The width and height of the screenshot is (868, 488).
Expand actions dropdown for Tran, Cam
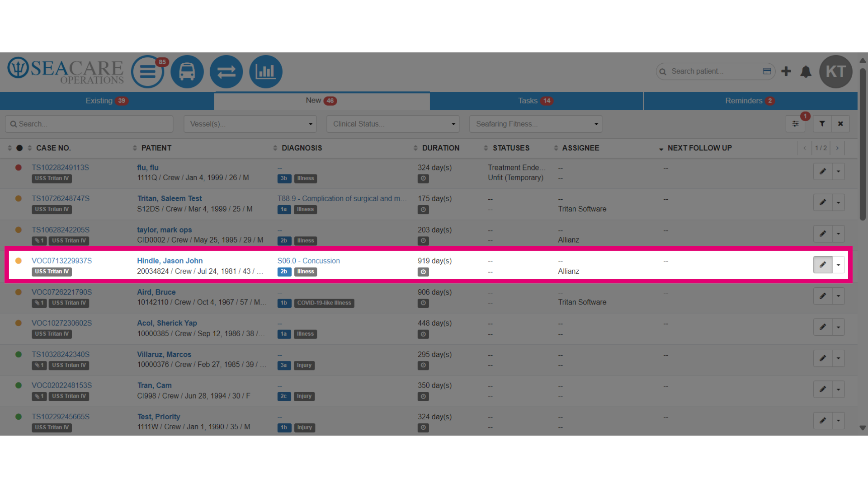point(839,389)
